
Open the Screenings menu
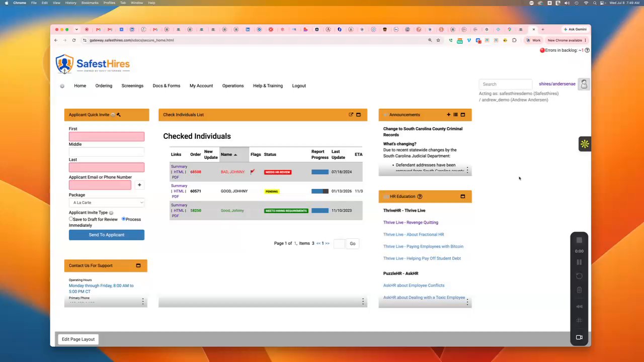[132, 86]
